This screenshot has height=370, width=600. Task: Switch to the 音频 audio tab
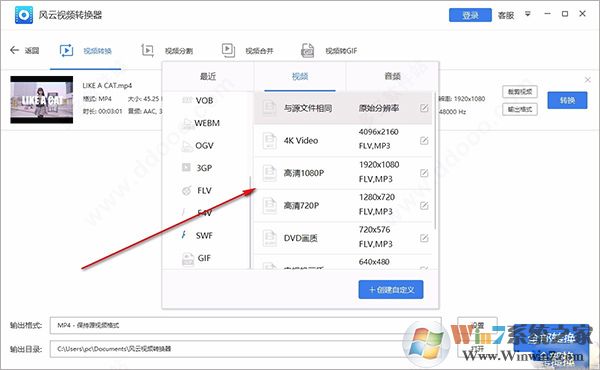pos(392,76)
